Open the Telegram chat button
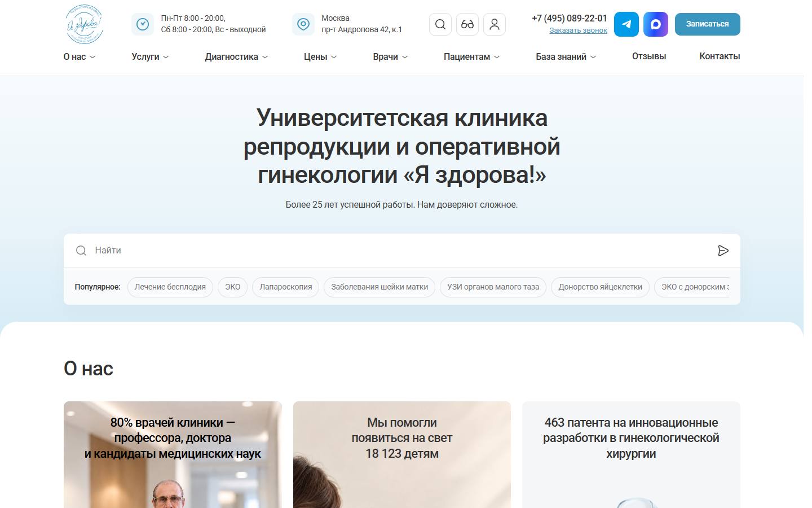This screenshot has width=812, height=508. [626, 24]
